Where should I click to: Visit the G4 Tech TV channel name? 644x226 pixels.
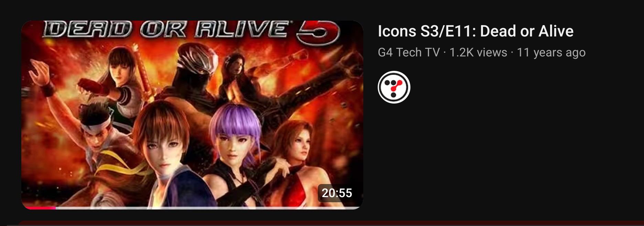tap(409, 52)
